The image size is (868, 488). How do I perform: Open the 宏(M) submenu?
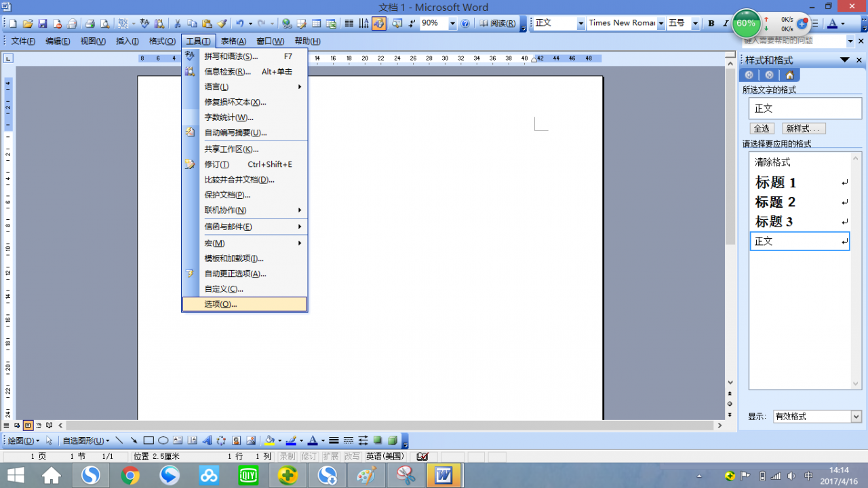coord(245,243)
